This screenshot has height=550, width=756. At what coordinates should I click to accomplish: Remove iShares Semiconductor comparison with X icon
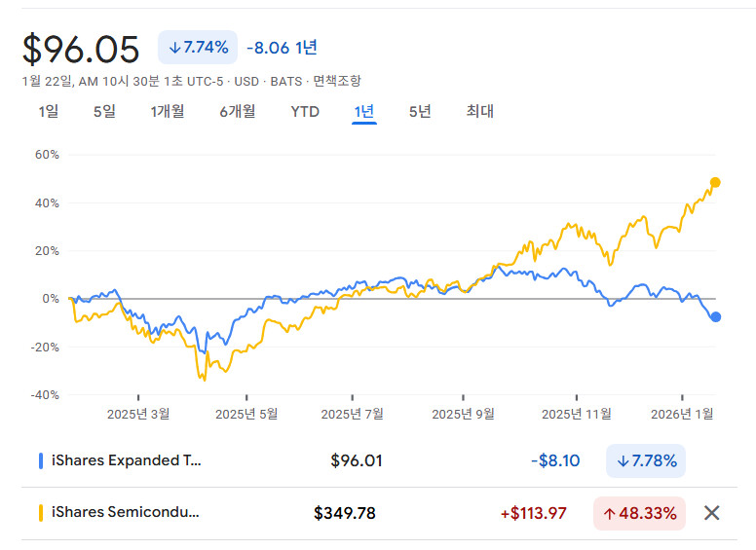(x=712, y=513)
